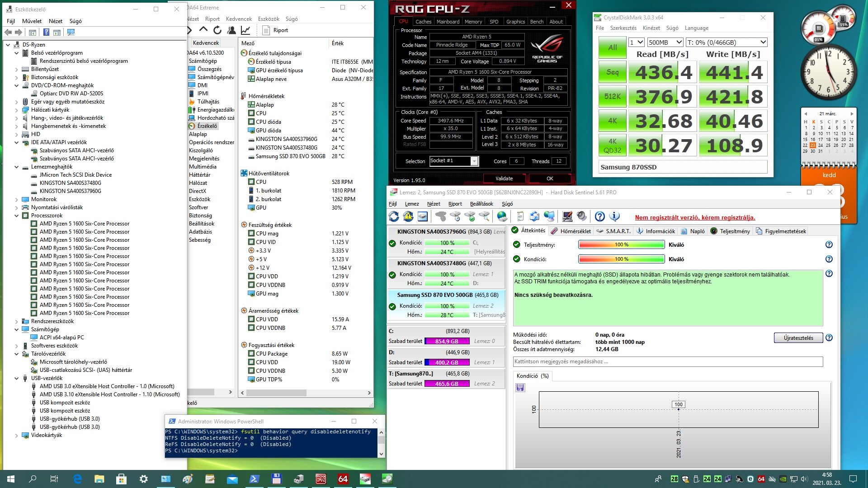Click AIDA64 sensor list horizontal scrollbar

(x=306, y=393)
